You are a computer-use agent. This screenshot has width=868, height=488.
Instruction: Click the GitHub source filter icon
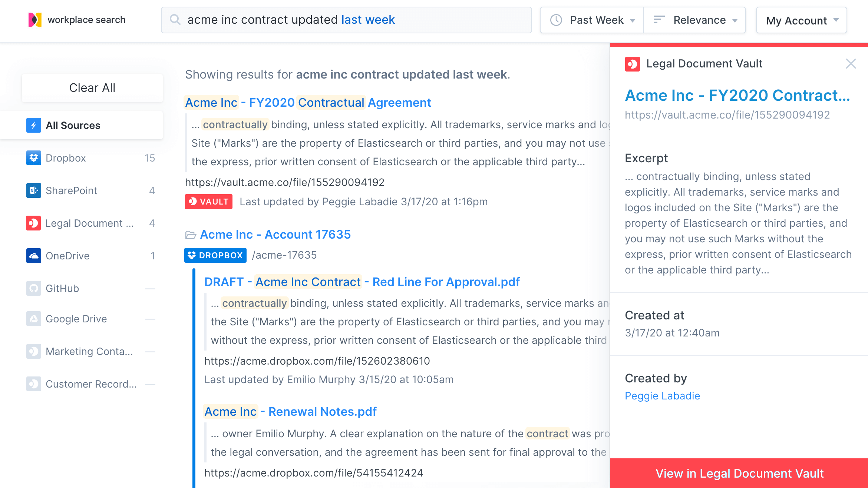33,288
